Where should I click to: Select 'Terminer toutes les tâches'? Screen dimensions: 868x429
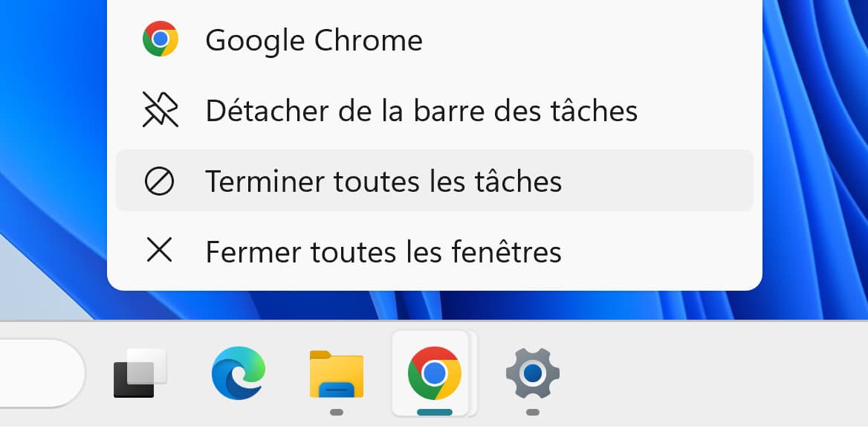pyautogui.click(x=383, y=180)
